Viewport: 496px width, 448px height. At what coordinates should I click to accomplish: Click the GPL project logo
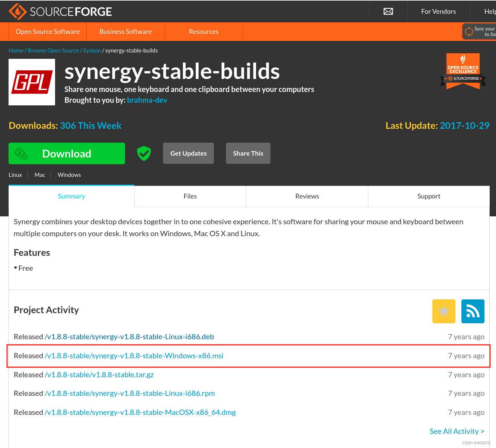tap(32, 82)
